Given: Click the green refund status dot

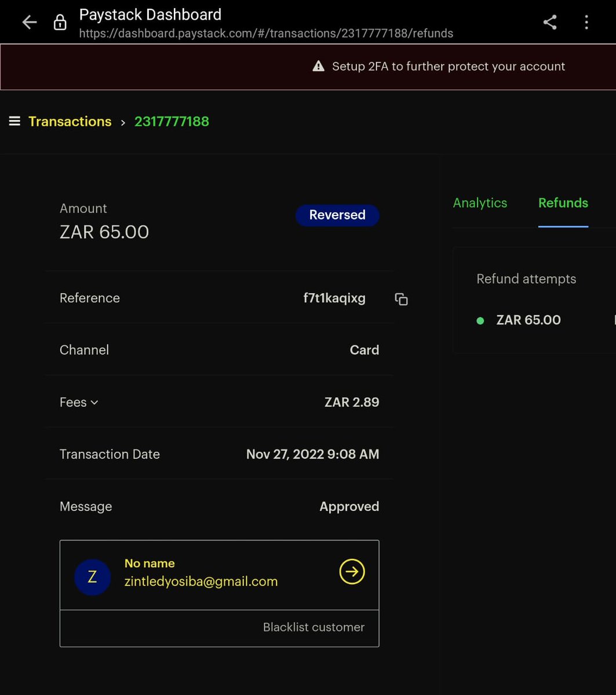Looking at the screenshot, I should coord(480,320).
